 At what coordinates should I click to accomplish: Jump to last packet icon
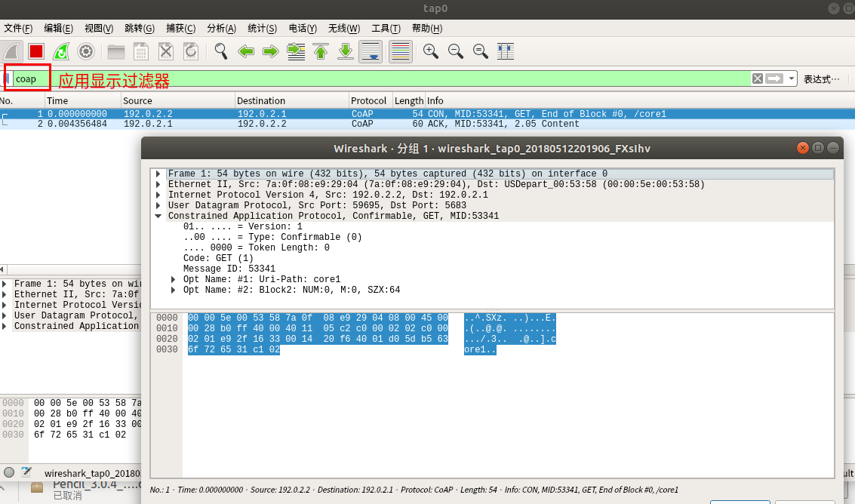pos(345,51)
